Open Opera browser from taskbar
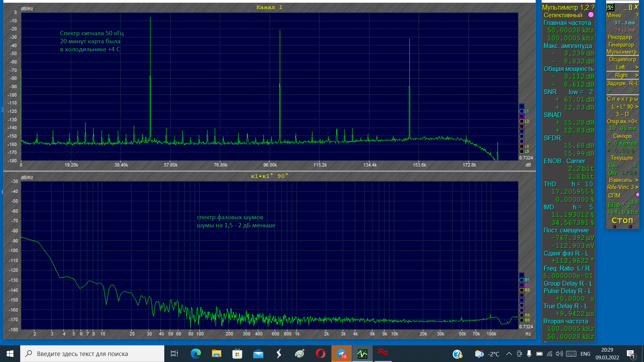This screenshot has height=362, width=644. pos(320,354)
